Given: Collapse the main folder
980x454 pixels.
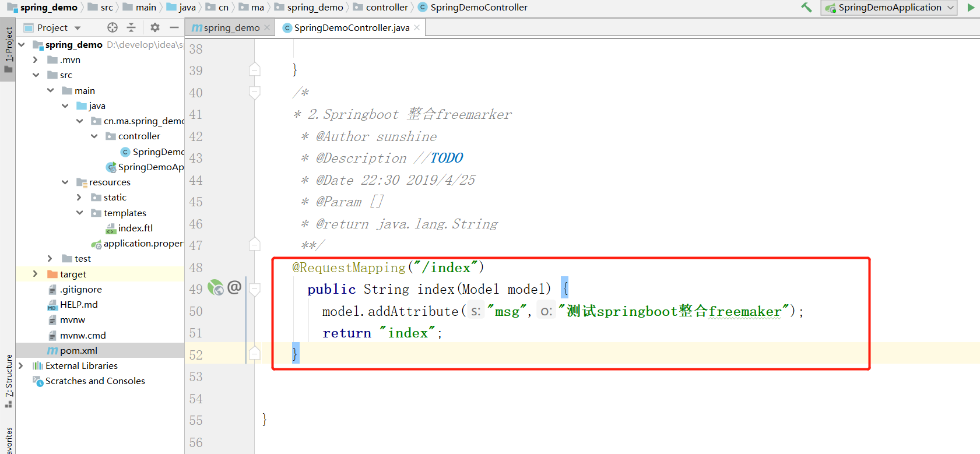Looking at the screenshot, I should (50, 90).
